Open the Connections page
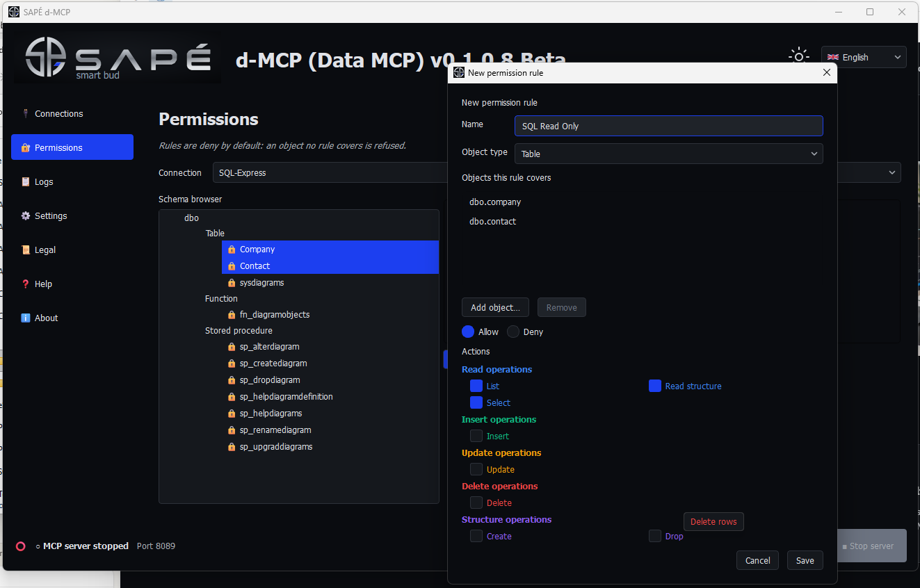Viewport: 920px width, 588px height. coord(72,113)
